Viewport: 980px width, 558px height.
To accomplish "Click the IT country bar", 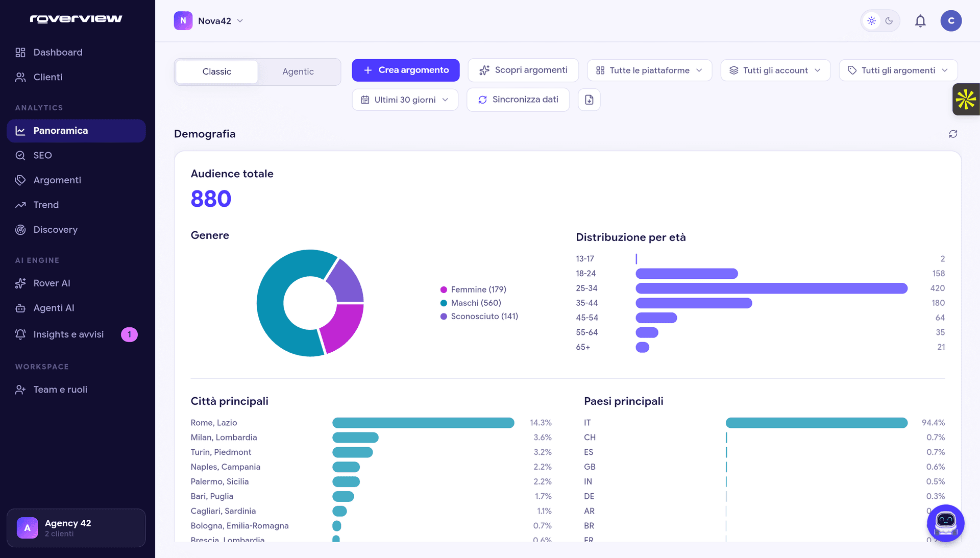I will (816, 423).
